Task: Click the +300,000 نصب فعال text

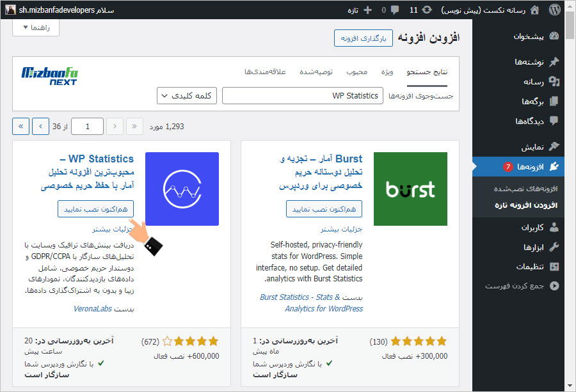Action: click(x=415, y=356)
